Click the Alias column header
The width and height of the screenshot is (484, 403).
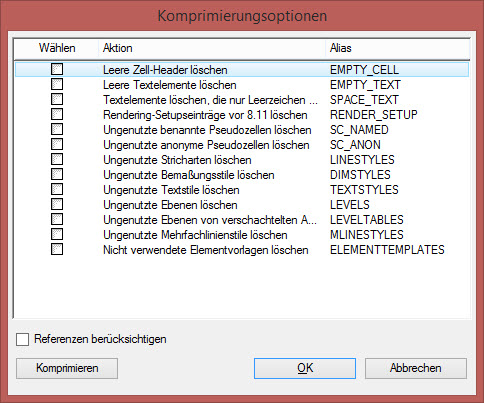[397, 48]
